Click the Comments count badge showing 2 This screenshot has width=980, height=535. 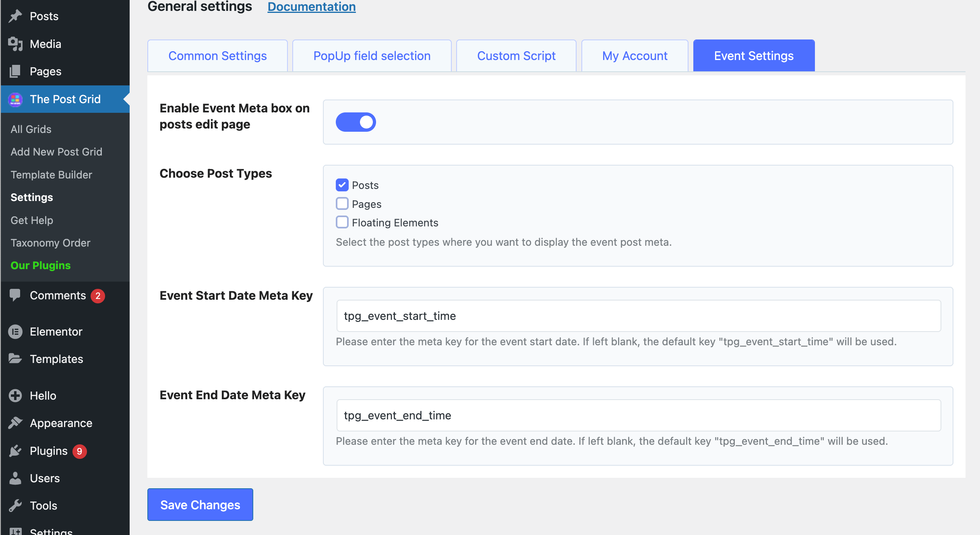pos(98,296)
